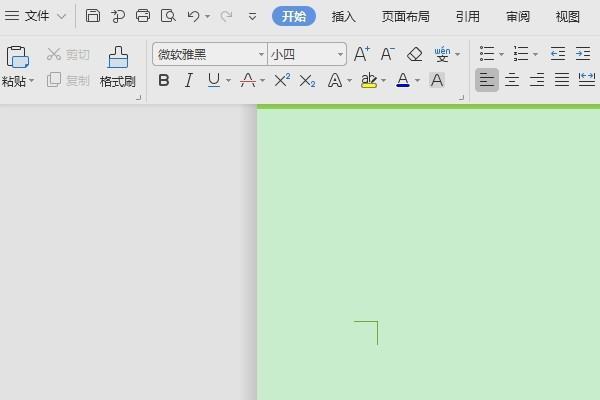The width and height of the screenshot is (600, 400).
Task: Click the Undo arrow icon
Action: click(x=194, y=16)
